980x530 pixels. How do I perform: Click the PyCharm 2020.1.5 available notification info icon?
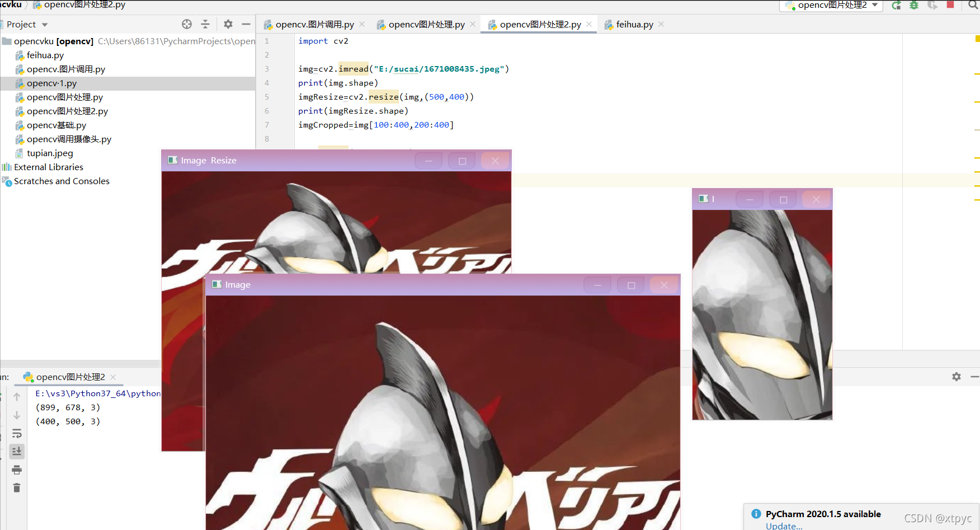pos(756,514)
